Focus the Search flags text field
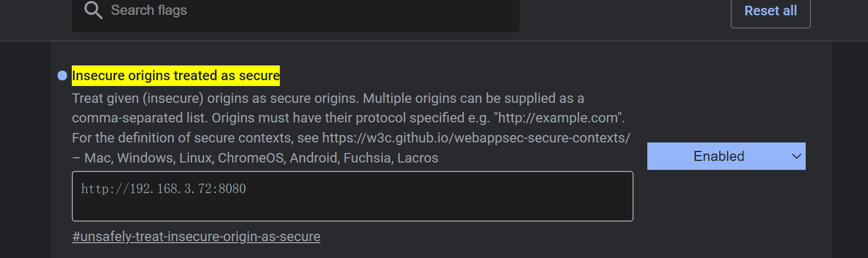 (x=296, y=13)
